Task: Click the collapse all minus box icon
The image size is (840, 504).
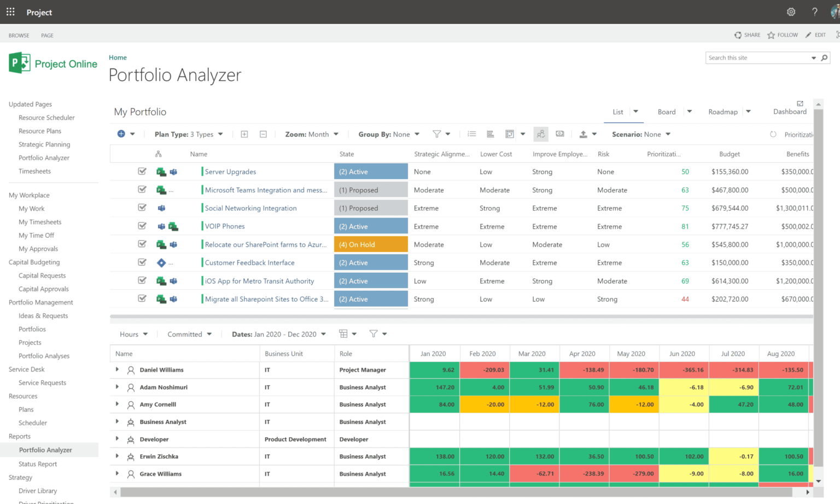Action: coord(263,134)
